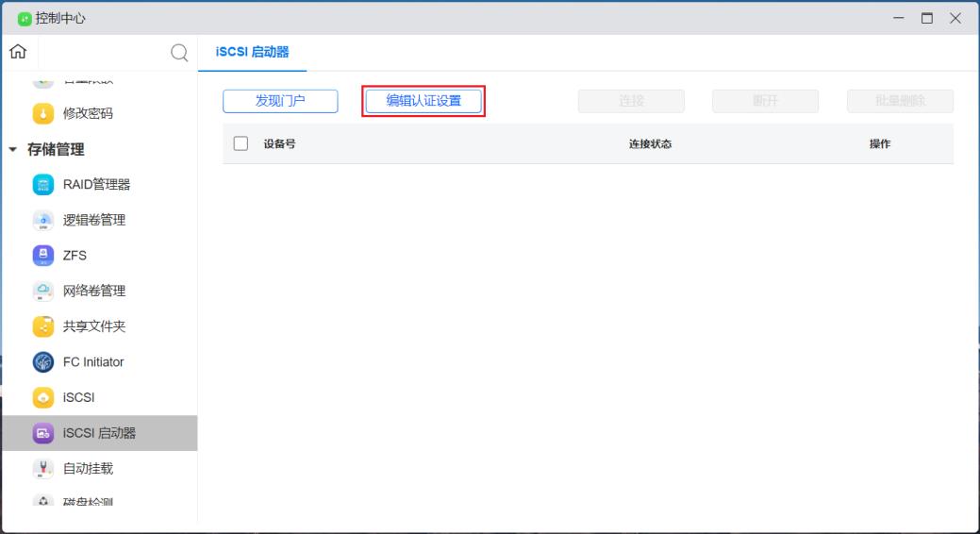
Task: Open the sidebar search magnifier
Action: 178,53
